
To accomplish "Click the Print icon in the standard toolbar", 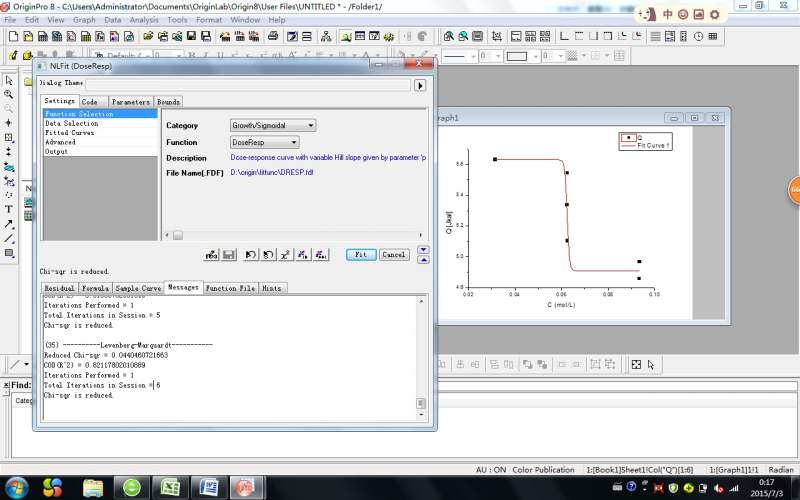I will click(273, 36).
